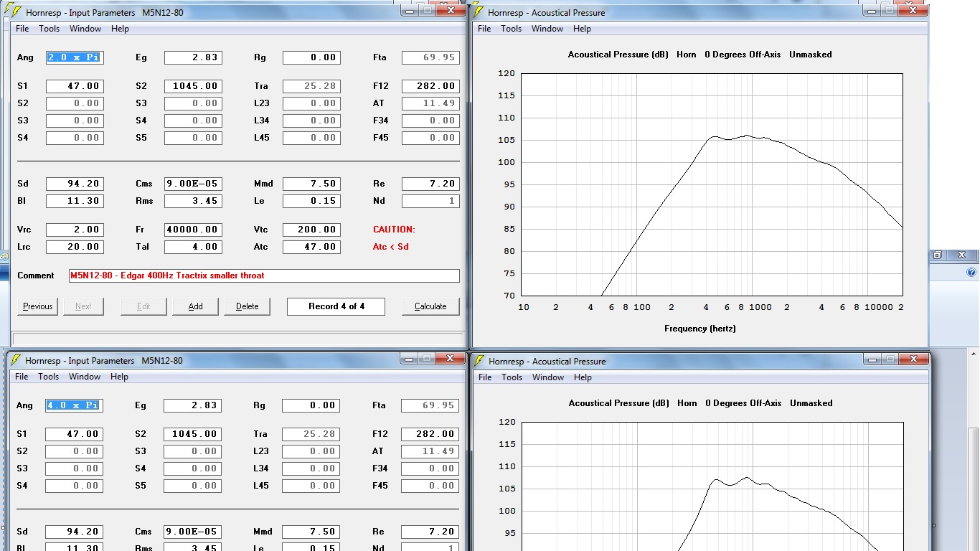The height and width of the screenshot is (551, 980).
Task: Open File menu in top-left Input Parameters window
Action: [x=22, y=29]
